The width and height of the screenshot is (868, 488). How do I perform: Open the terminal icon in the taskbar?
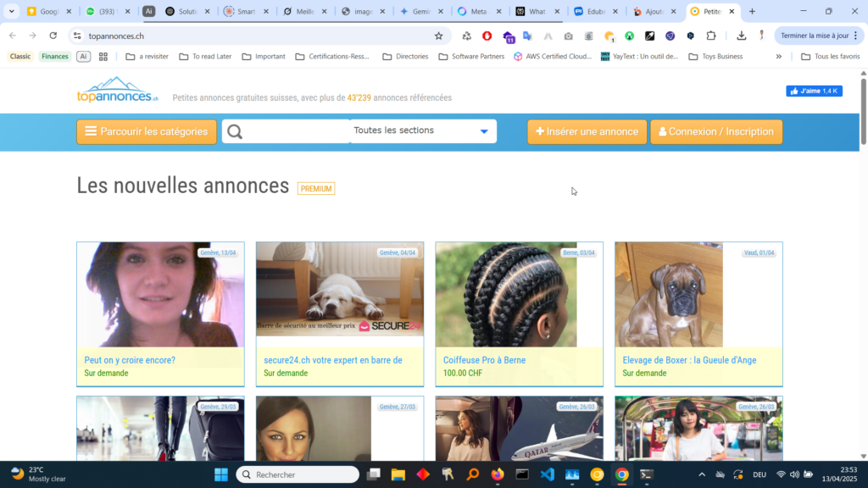(x=646, y=474)
